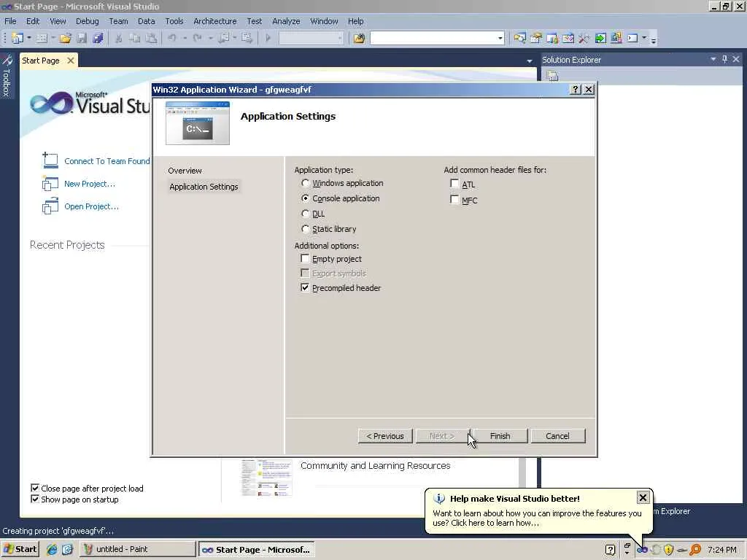Expand the Find combo box dropdown arrow
The width and height of the screenshot is (747, 560).
click(x=500, y=38)
